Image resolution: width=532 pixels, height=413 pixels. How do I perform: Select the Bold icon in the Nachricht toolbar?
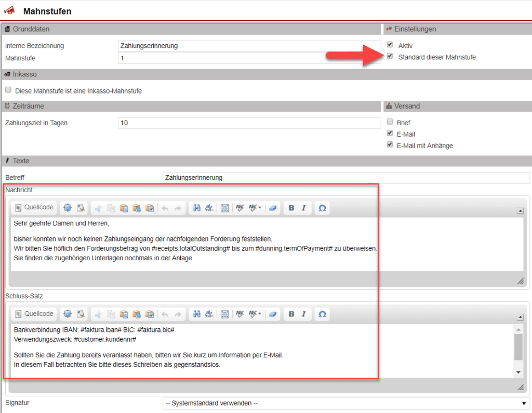(x=291, y=208)
